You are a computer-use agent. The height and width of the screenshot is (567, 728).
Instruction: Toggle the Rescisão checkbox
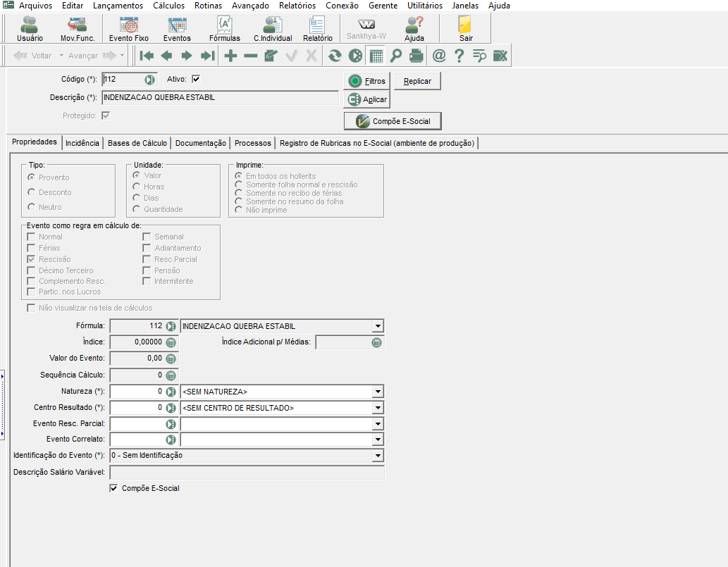31,259
